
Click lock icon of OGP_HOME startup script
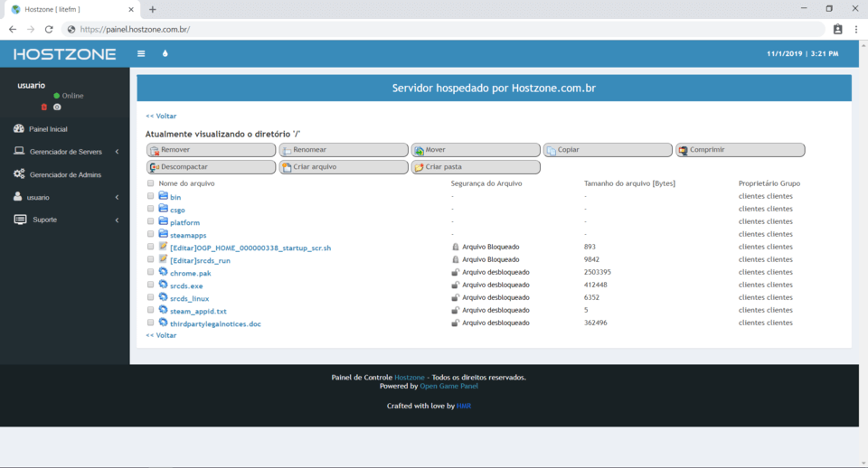[x=455, y=247]
